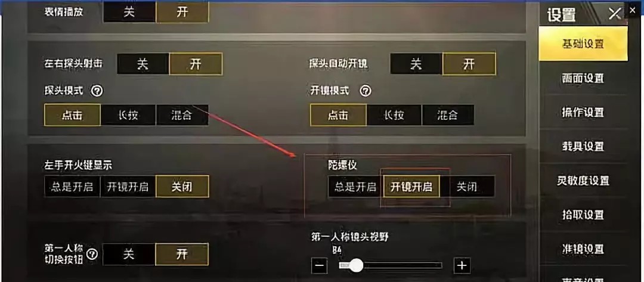The width and height of the screenshot is (644, 282).
Task: Click the 第一人称镜头视野 slider handle
Action: (x=356, y=265)
